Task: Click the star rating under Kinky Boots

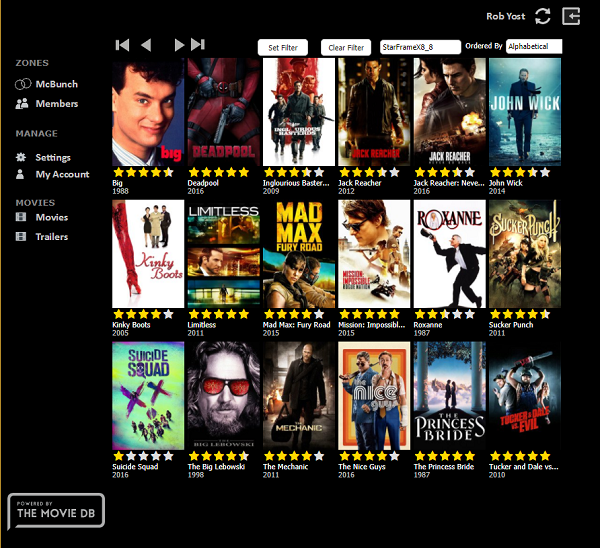Action: coord(143,314)
